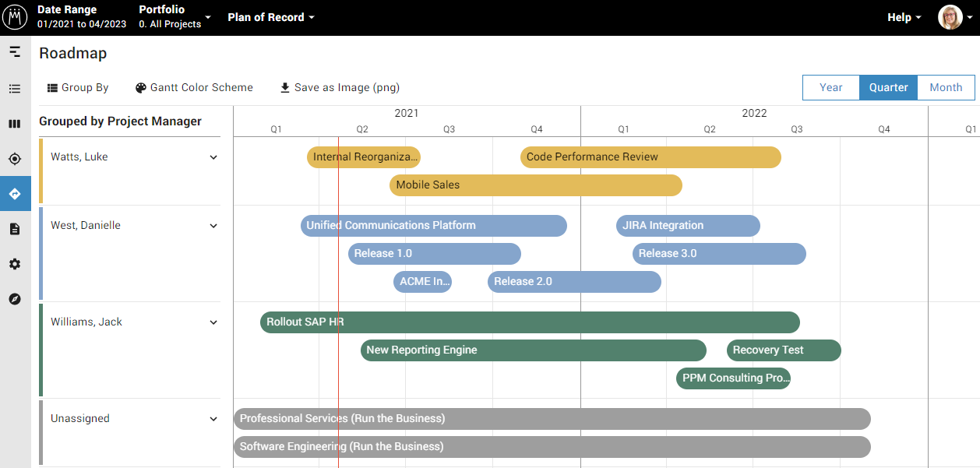Select the Release 3.0 bar

pos(719,254)
